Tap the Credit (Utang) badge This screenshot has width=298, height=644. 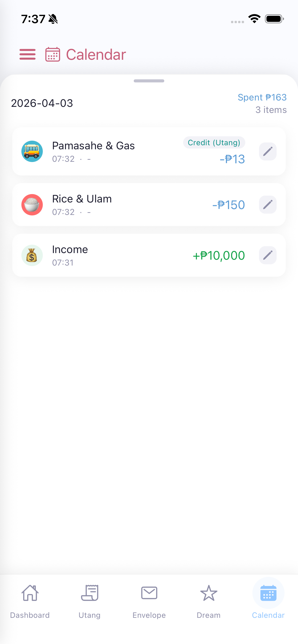click(x=214, y=143)
